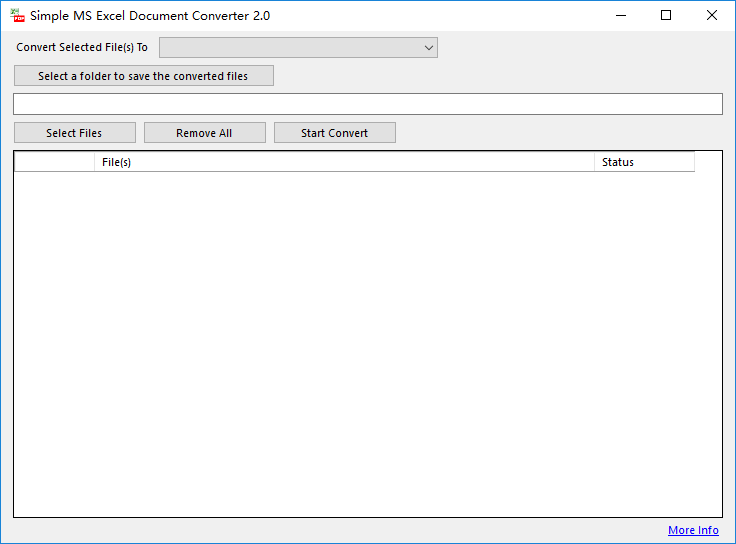Click the Convert Selected File(s) To label
This screenshot has width=736, height=544.
pos(82,47)
